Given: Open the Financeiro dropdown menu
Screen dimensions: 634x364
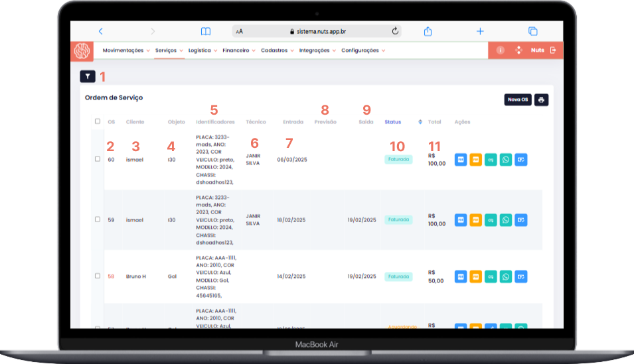Looking at the screenshot, I should click(238, 50).
